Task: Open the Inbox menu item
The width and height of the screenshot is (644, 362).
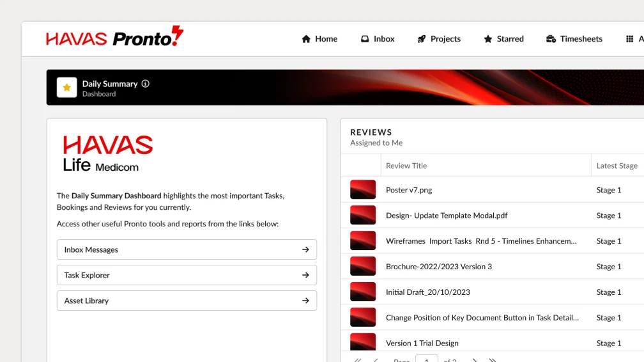Action: tap(378, 39)
